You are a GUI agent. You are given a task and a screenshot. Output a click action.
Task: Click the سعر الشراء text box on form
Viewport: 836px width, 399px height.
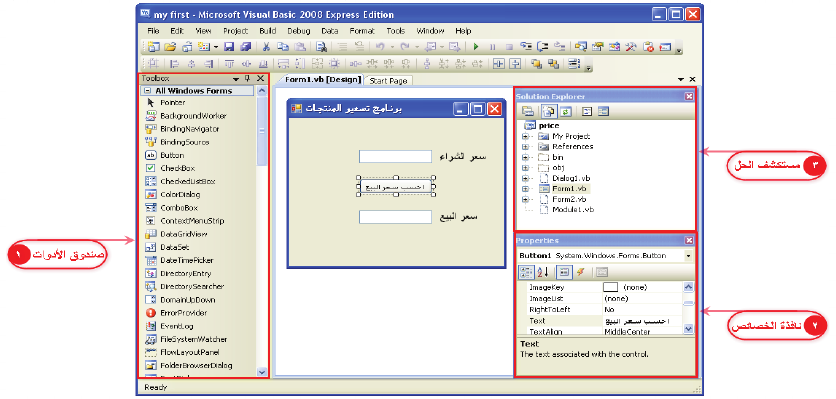396,156
